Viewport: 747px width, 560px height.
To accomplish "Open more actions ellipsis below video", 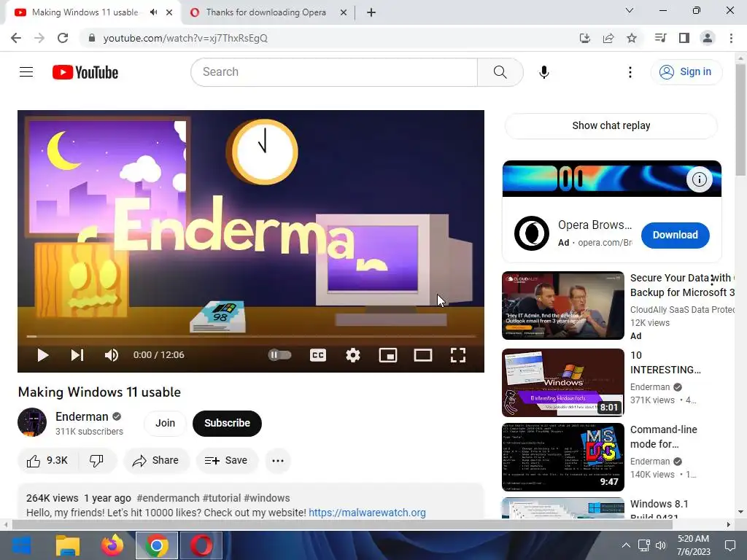I will point(278,461).
